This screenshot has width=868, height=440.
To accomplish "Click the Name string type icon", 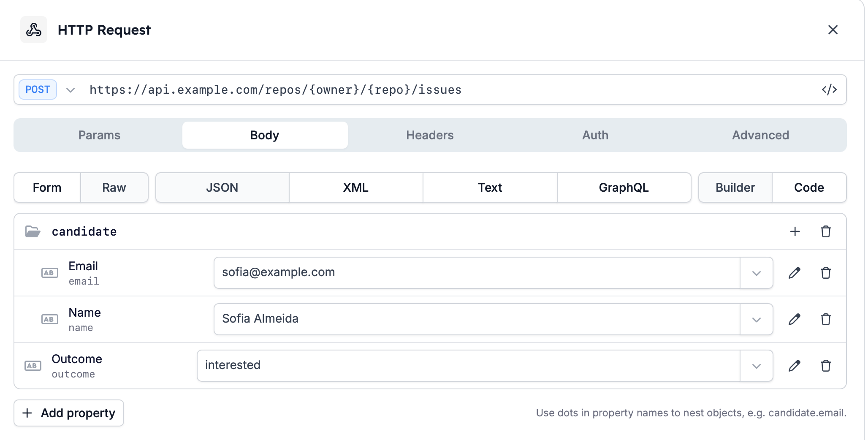I will [x=50, y=319].
